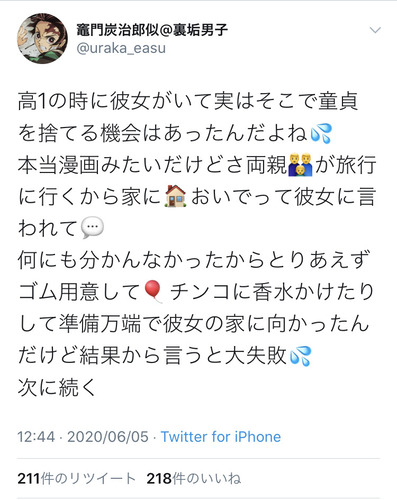Select the 次に続く line of the tweet
This screenshot has width=397, height=500.
[x=57, y=387]
